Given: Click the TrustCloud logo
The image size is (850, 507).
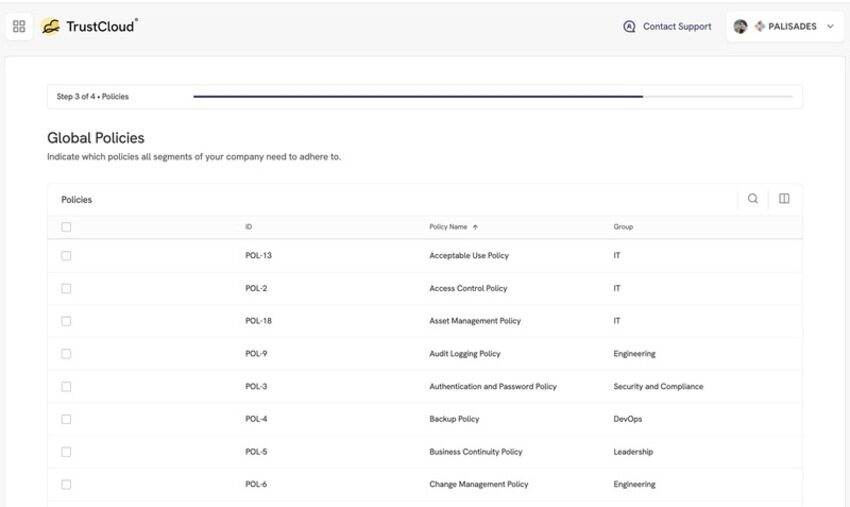Looking at the screenshot, I should pyautogui.click(x=89, y=26).
